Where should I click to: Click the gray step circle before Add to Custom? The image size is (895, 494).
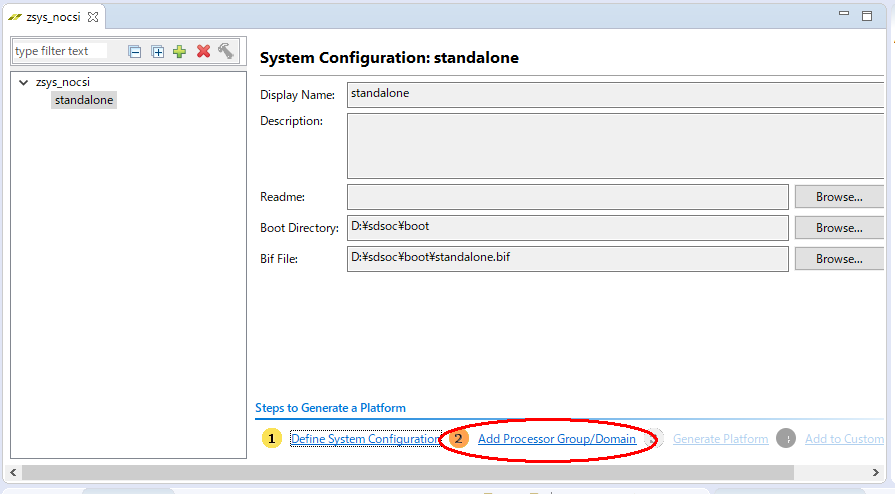(786, 439)
